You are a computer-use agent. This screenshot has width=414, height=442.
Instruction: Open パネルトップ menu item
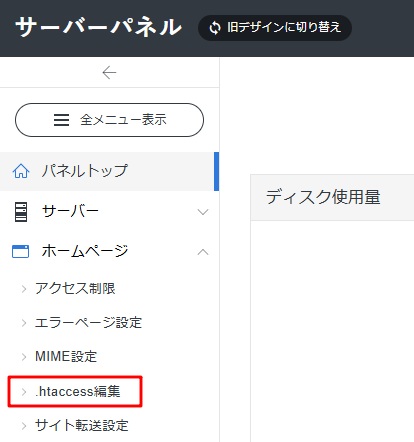(109, 171)
